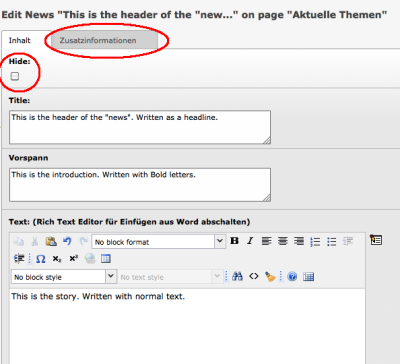The height and width of the screenshot is (364, 400).
Task: Open Find and Replace binoculars icon
Action: (237, 276)
